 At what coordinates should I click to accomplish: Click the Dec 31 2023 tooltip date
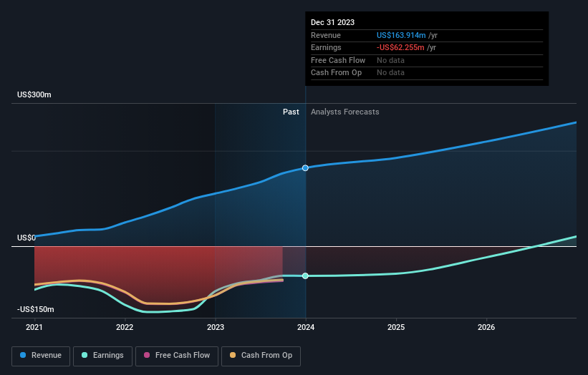click(332, 22)
